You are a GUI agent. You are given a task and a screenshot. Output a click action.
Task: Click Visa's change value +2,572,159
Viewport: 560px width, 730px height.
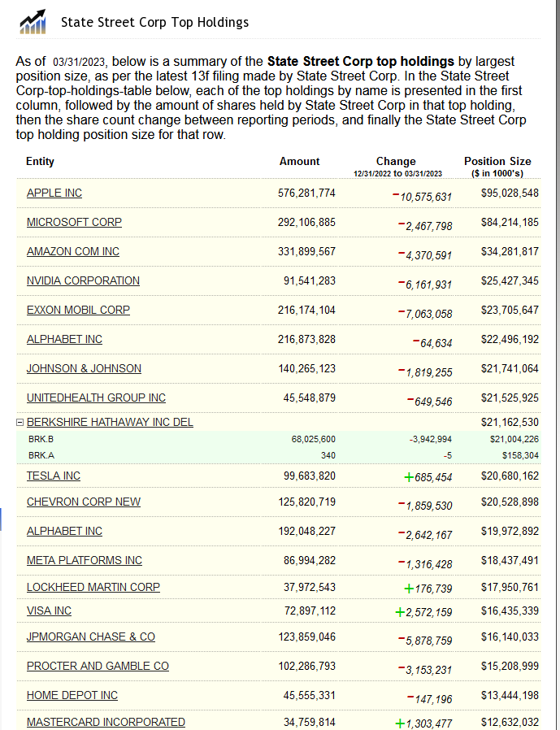[423, 612]
